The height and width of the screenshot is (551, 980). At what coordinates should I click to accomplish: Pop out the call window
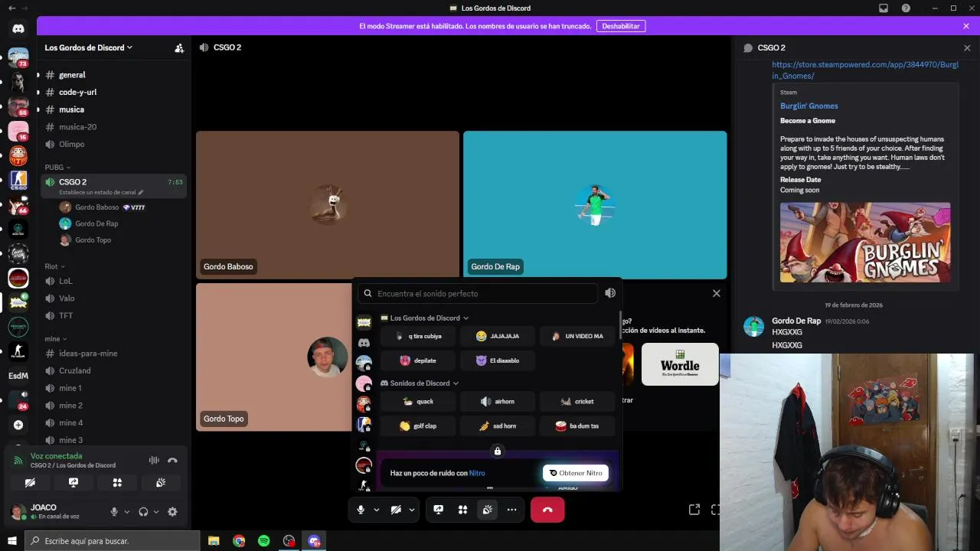pos(694,510)
